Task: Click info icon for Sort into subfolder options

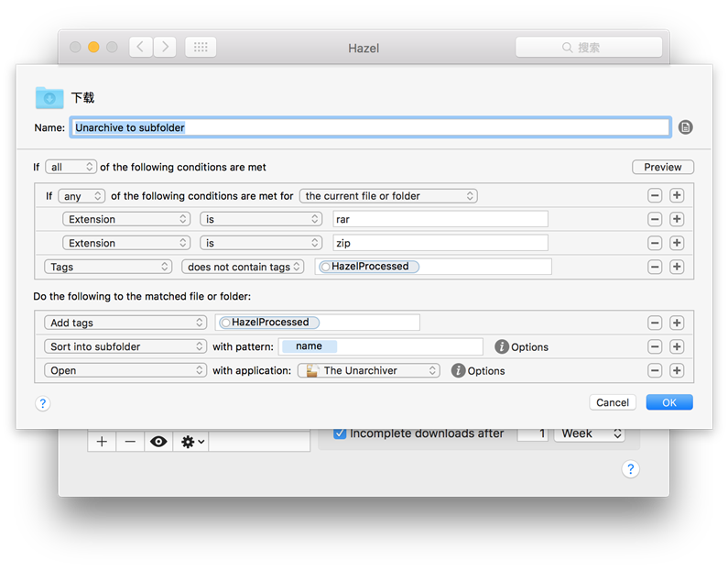Action: (502, 346)
